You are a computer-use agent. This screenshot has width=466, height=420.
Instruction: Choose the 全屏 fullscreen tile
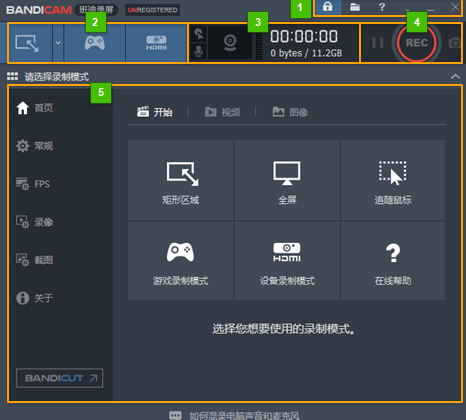pos(287,180)
